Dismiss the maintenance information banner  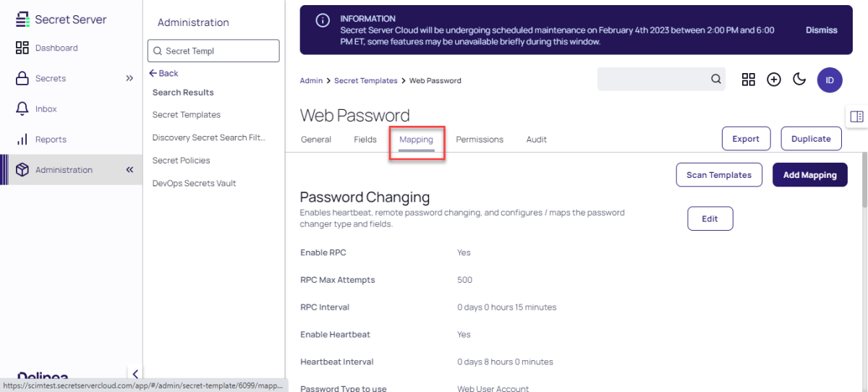821,30
